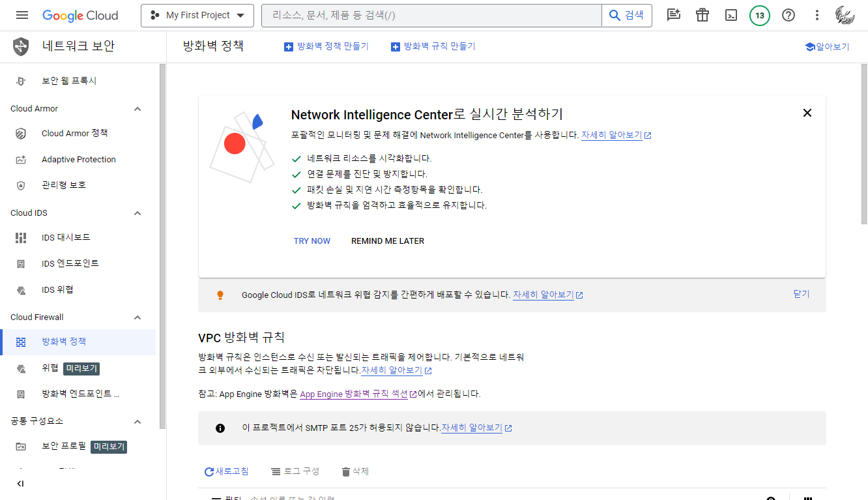Open VPC 방화벽 규칙 자세히 알아보기 link

point(397,370)
